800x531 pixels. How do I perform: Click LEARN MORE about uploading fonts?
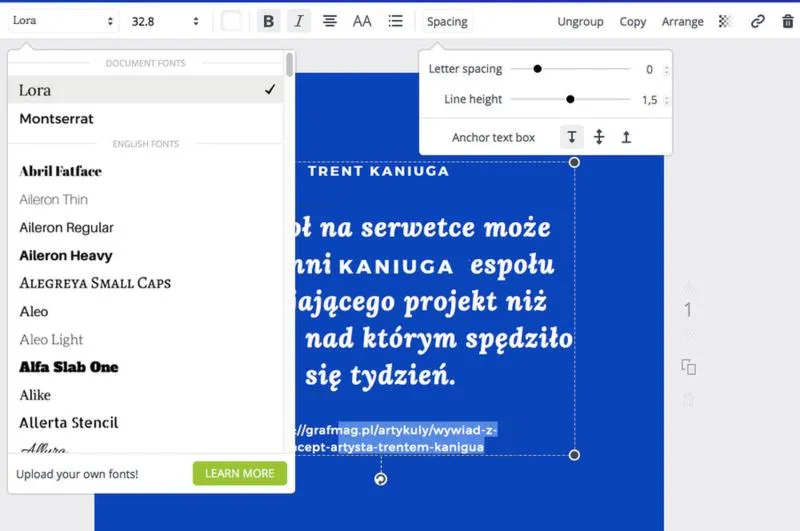(240, 473)
